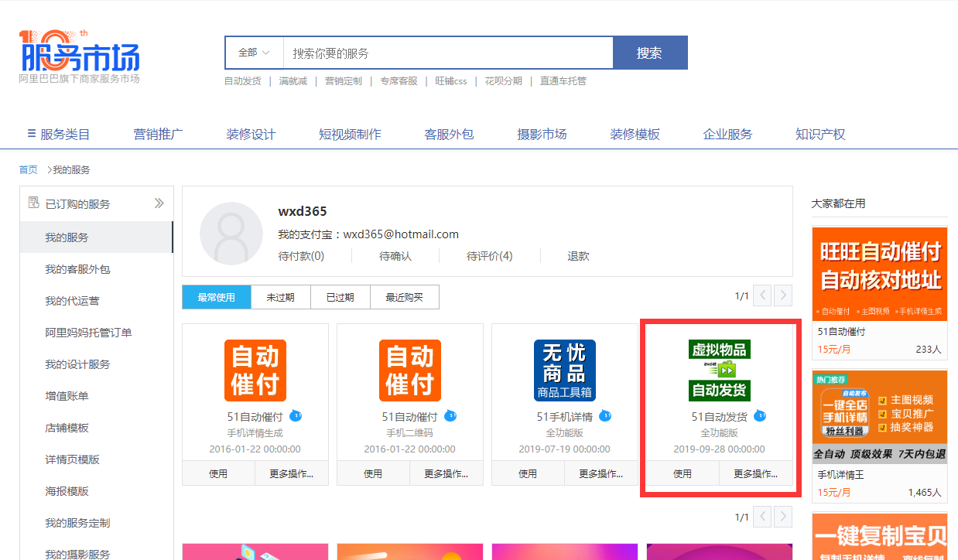Go to 摄影市场 navigation item
This screenshot has height=560, width=958.
point(542,134)
